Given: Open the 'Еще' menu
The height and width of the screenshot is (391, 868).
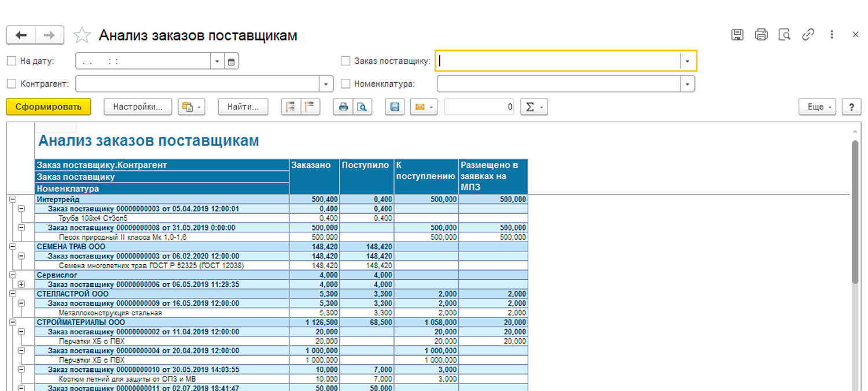Looking at the screenshot, I should [x=817, y=107].
